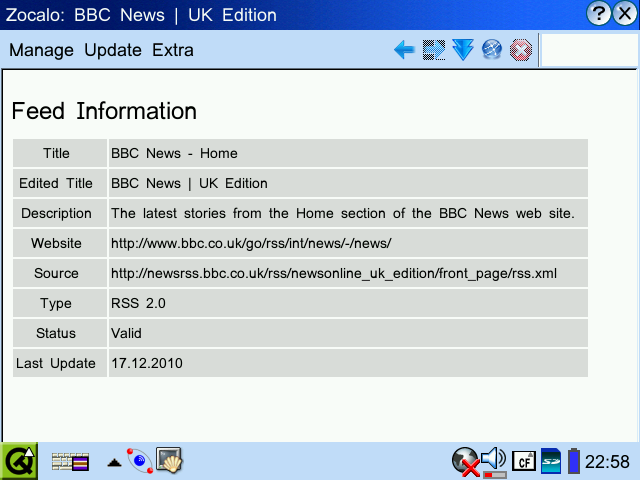Click the dotted-square forward arrow icon
This screenshot has height=480, width=640.
point(434,50)
